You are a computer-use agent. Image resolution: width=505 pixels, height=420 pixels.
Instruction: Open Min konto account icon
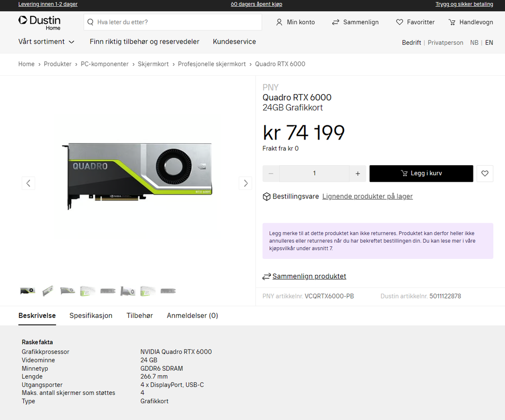pyautogui.click(x=279, y=22)
